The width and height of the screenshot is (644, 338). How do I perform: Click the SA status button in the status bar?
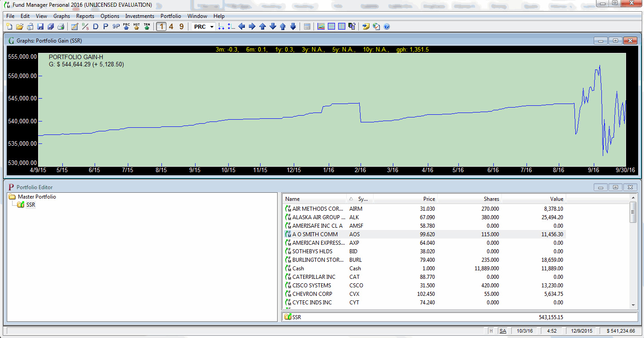[x=504, y=330]
